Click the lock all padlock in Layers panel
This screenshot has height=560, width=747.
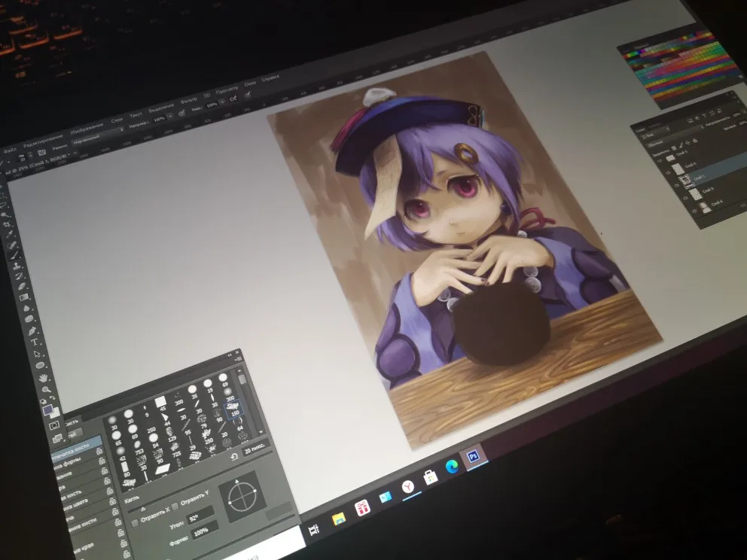(x=695, y=141)
